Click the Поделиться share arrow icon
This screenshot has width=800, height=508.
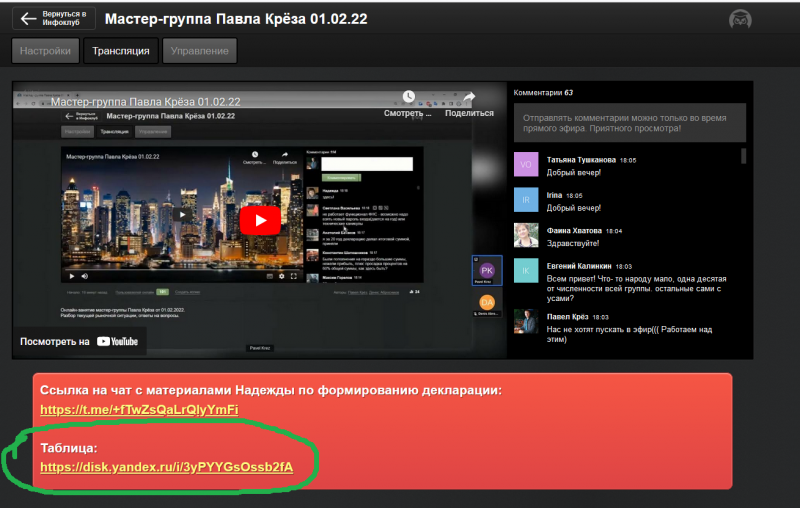(469, 97)
